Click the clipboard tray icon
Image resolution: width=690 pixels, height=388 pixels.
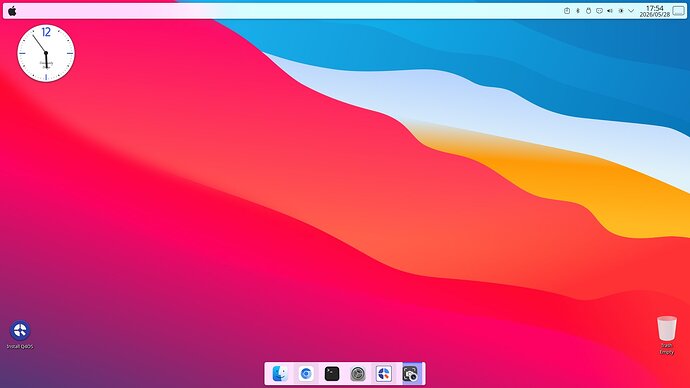(x=567, y=11)
